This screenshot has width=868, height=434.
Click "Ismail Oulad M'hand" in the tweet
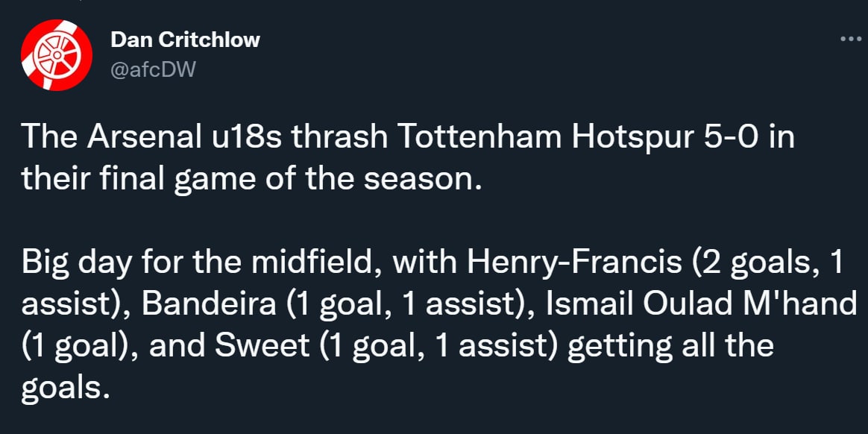701,304
